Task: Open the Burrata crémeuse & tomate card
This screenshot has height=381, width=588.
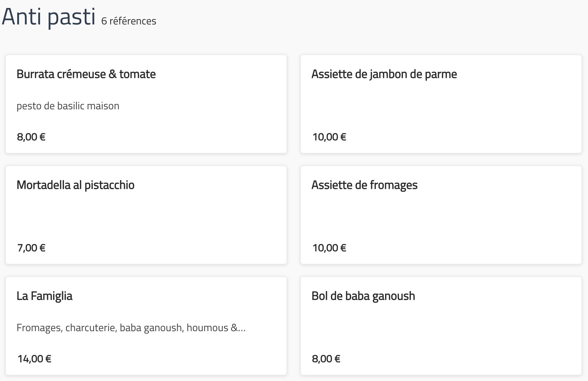Action: (146, 104)
